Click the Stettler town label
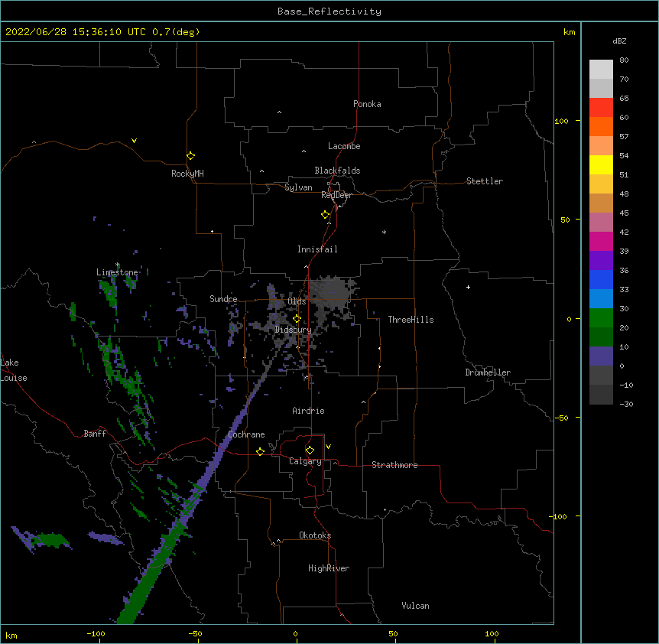Screen dimensions: 659x644 coord(485,181)
